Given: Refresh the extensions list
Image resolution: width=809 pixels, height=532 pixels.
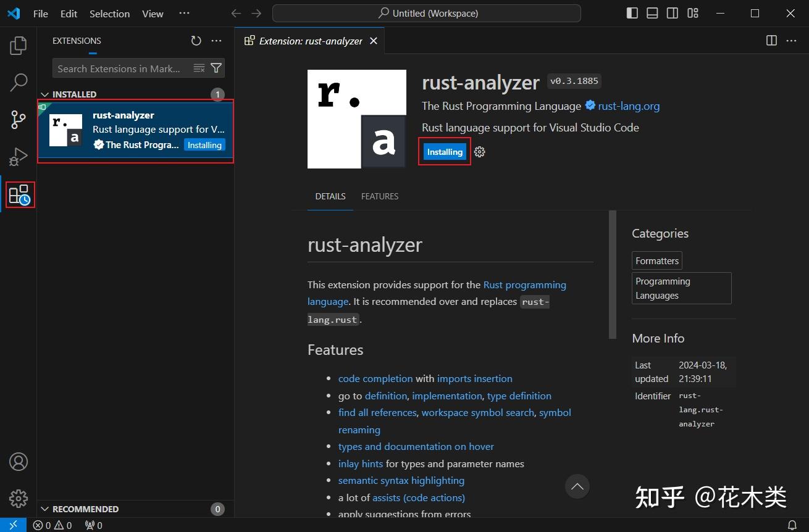Looking at the screenshot, I should (x=196, y=41).
